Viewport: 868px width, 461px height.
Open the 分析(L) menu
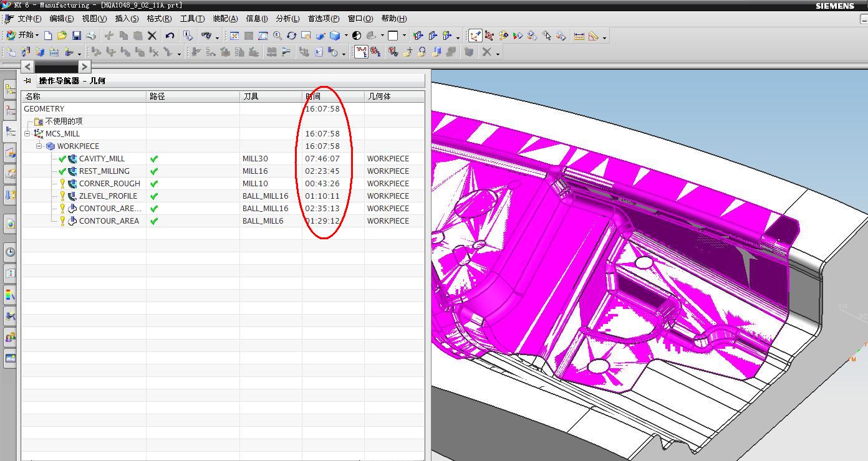click(287, 18)
